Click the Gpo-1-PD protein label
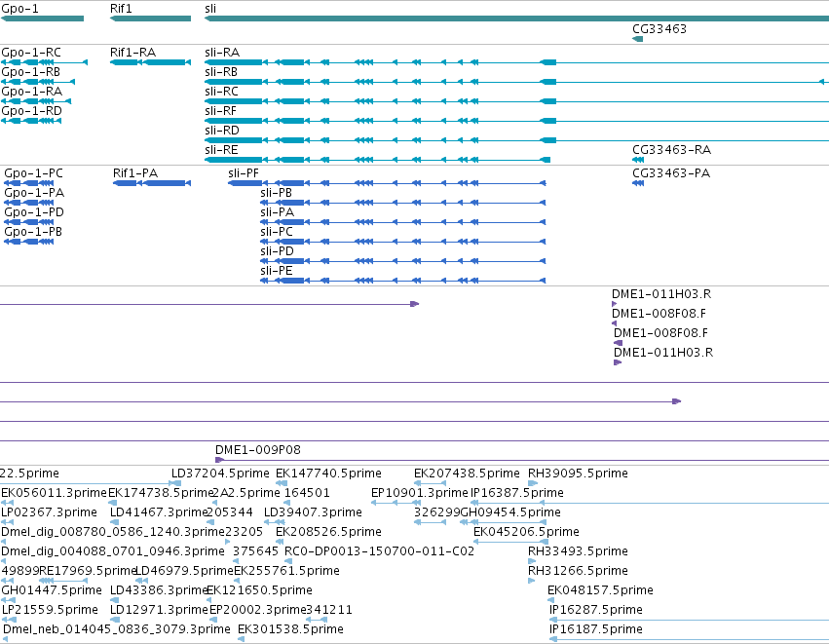 tap(34, 212)
